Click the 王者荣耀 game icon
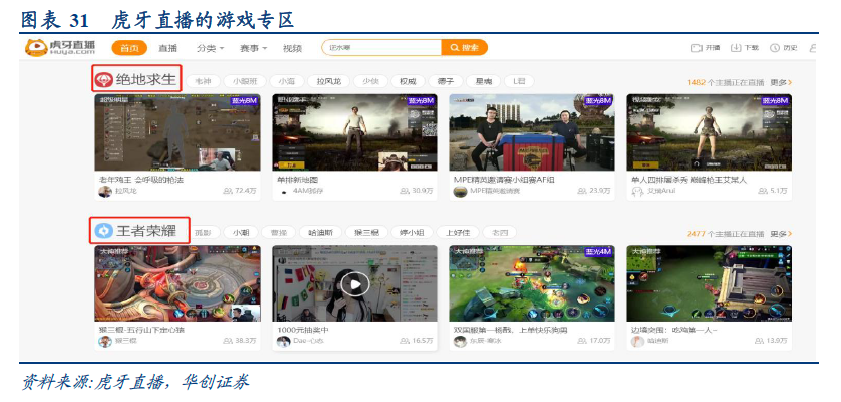Screen dimensions: 841x402 tap(104, 231)
